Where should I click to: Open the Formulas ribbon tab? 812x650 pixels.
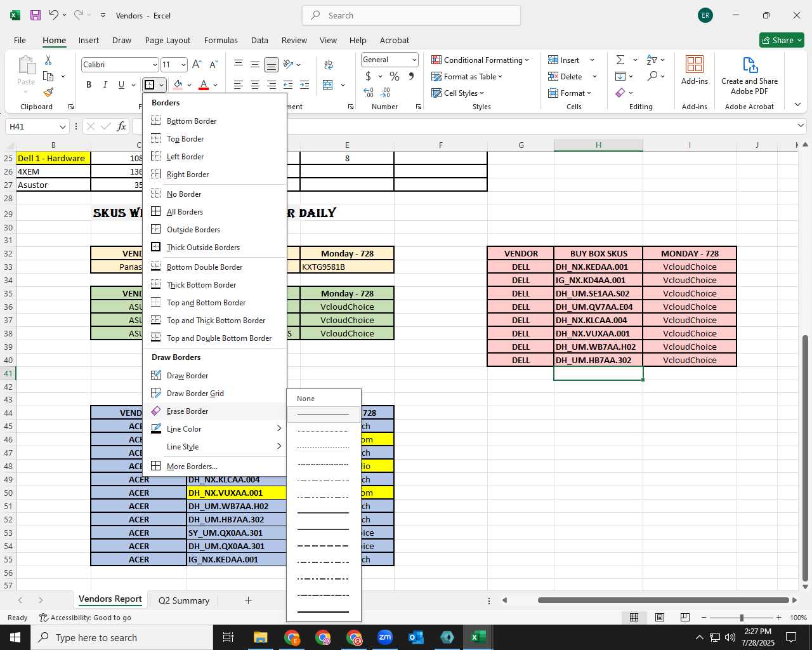221,40
